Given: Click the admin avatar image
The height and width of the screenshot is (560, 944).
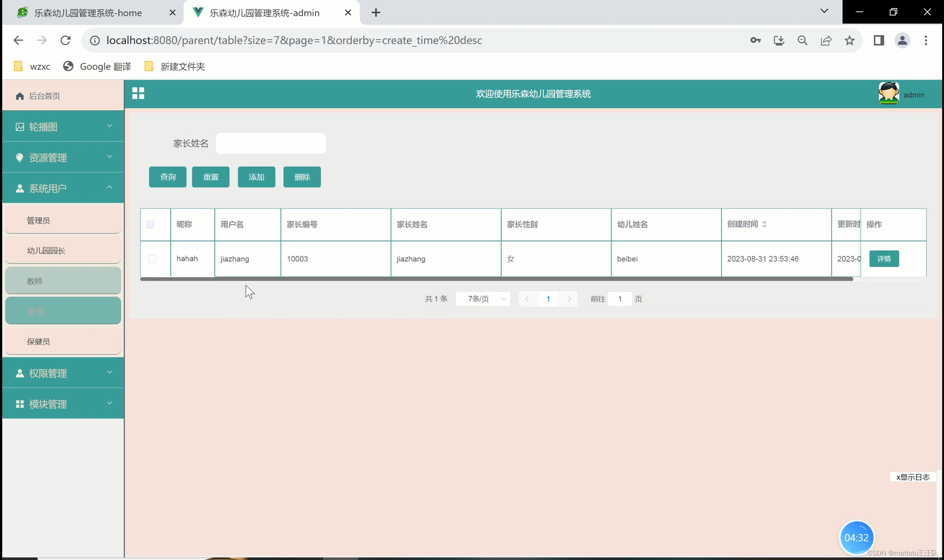Looking at the screenshot, I should pyautogui.click(x=889, y=93).
